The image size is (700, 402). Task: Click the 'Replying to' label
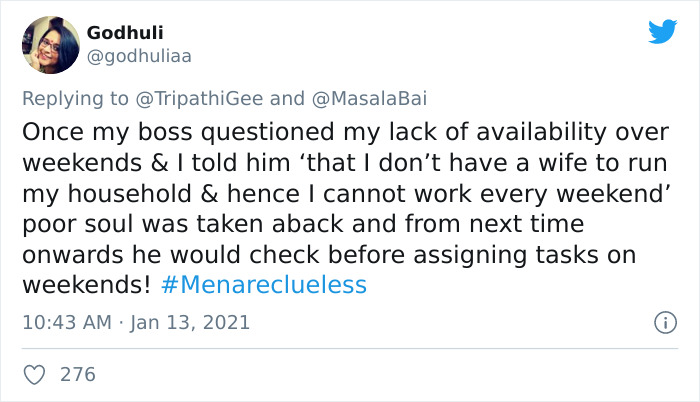click(x=75, y=99)
